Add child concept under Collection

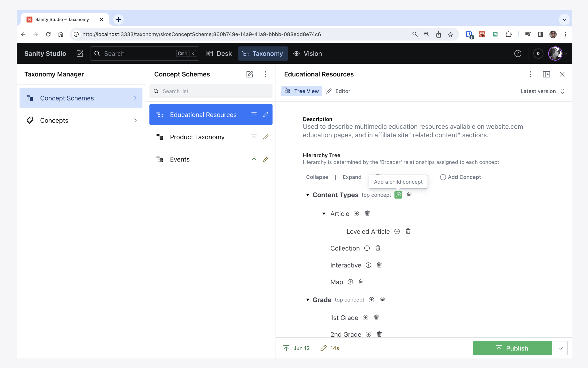(x=367, y=248)
